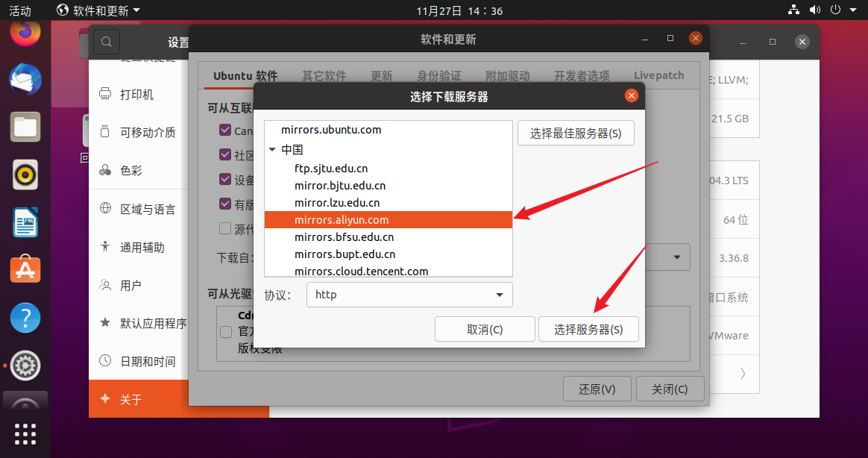Open the 软件和更新 app menu in top bar
The image size is (868, 458).
[98, 10]
